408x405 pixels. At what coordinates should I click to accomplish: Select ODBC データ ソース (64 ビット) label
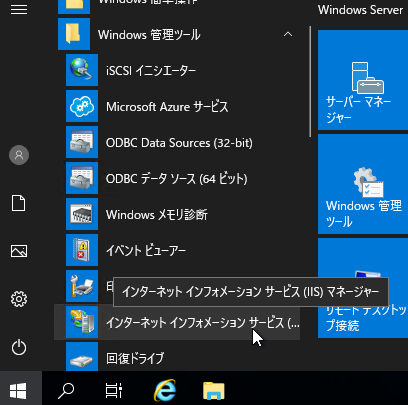click(x=176, y=179)
